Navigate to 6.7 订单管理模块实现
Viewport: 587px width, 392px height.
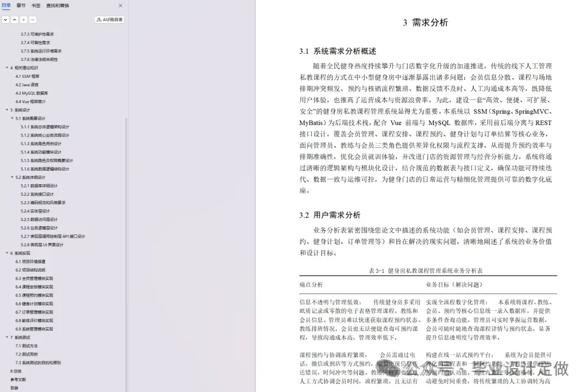pos(34,312)
